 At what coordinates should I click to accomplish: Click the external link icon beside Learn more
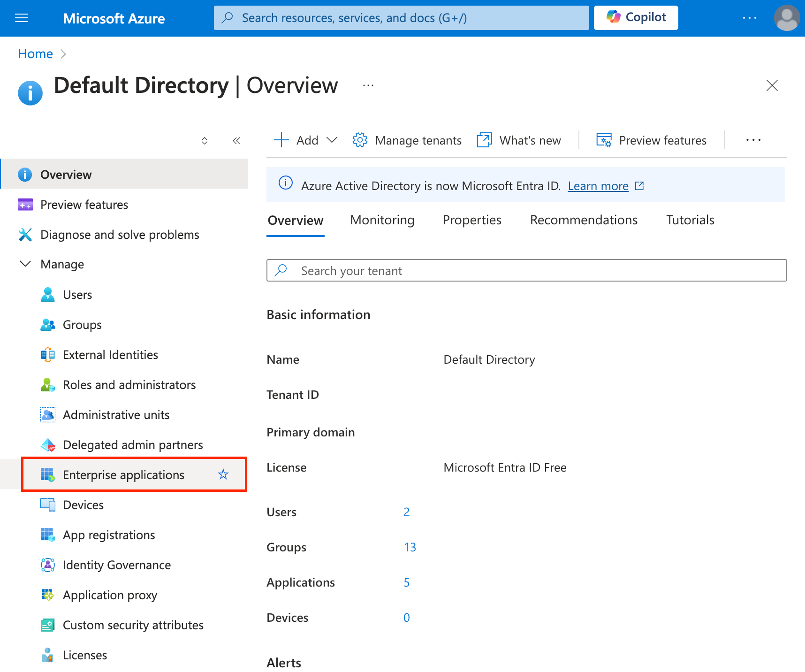pos(639,186)
